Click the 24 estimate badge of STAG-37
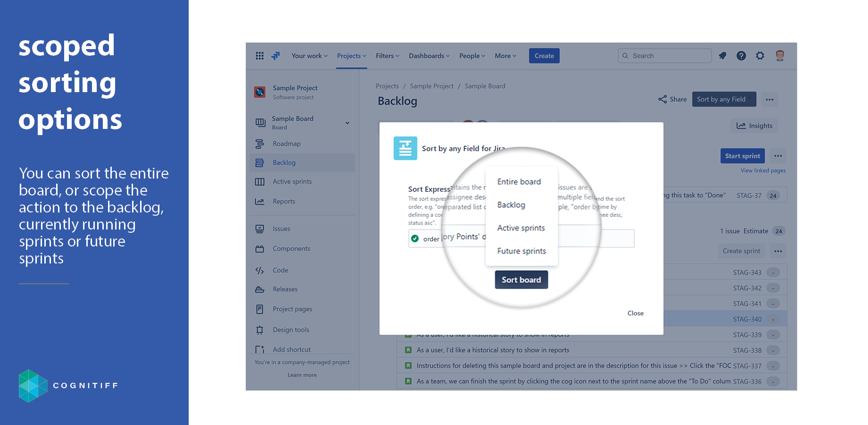The width and height of the screenshot is (868, 425). [x=773, y=195]
